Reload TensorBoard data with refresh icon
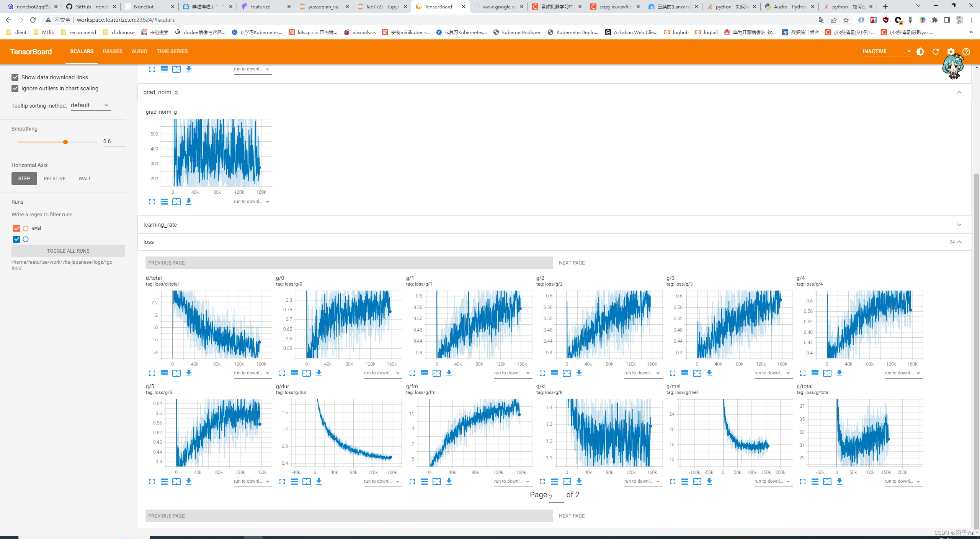Screen dimensions: 980x539 pos(936,52)
